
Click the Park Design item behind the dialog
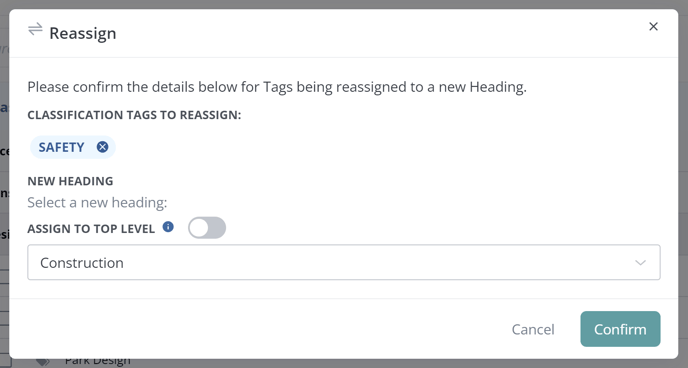pos(98,362)
